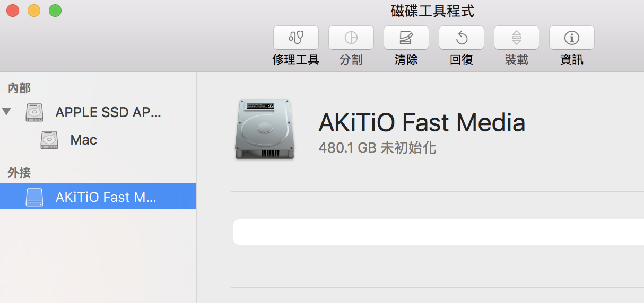The height and width of the screenshot is (303, 644).
Task: Click the empty disk usage bar
Action: click(438, 232)
